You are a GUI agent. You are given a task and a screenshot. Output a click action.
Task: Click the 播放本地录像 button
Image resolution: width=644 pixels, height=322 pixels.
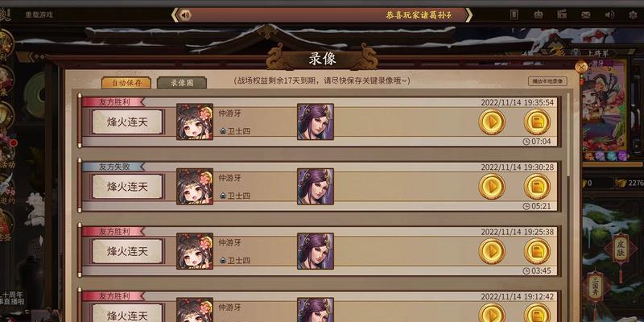(x=547, y=81)
